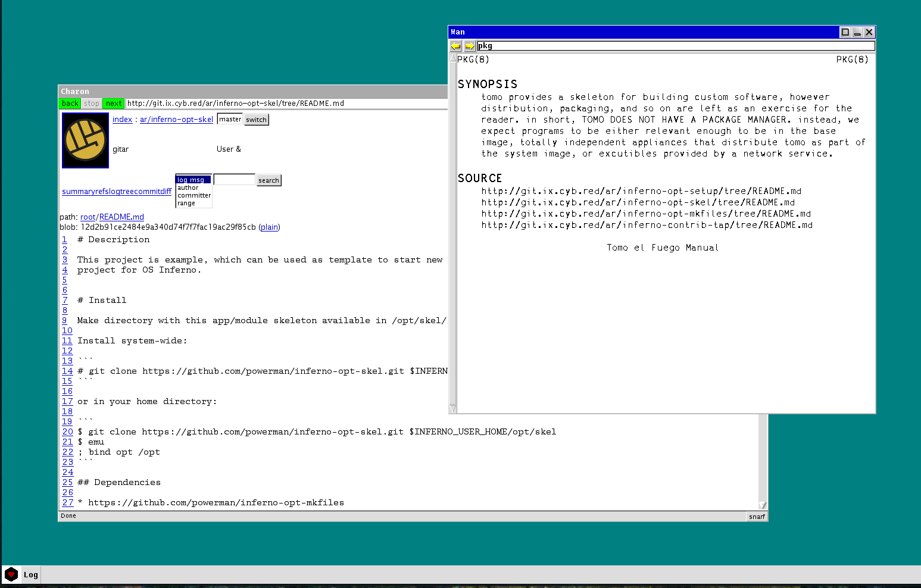Select committer search type
The height and width of the screenshot is (588, 921).
coord(193,195)
